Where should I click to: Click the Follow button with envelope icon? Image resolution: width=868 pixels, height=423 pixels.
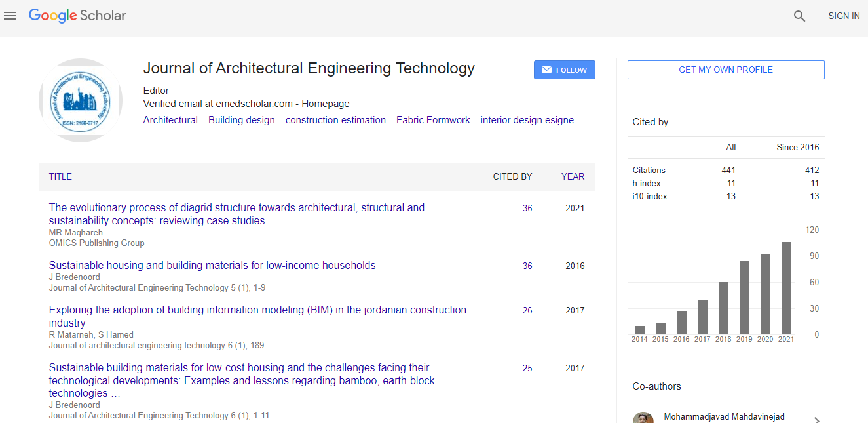pos(564,70)
